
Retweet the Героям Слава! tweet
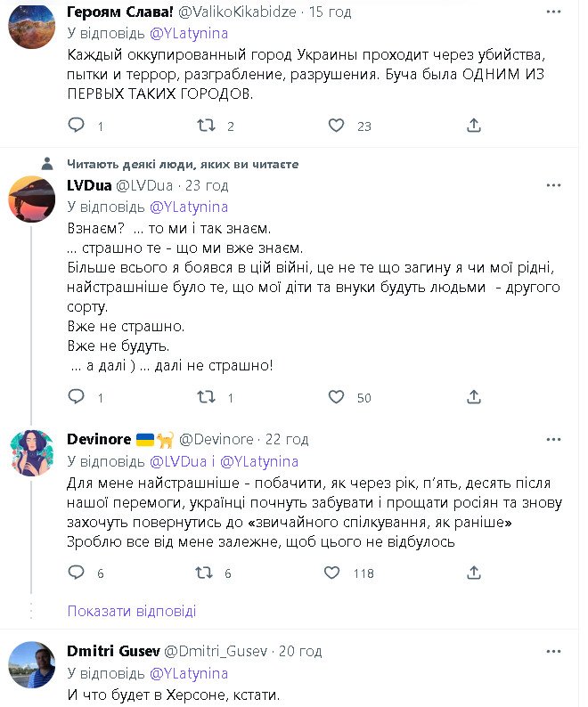point(206,126)
